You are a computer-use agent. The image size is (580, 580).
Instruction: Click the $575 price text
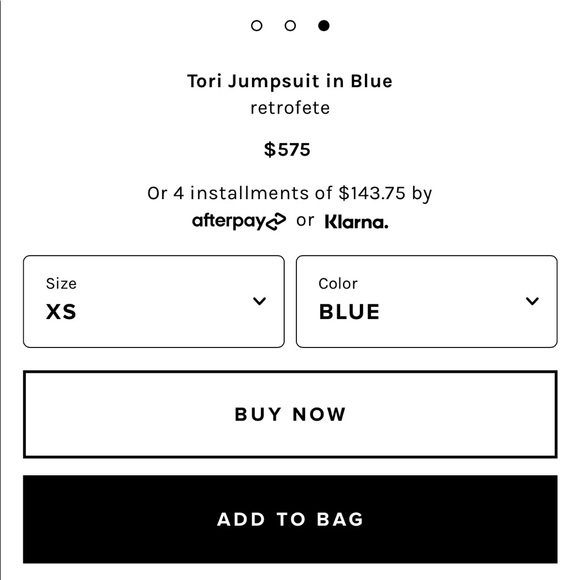[287, 150]
